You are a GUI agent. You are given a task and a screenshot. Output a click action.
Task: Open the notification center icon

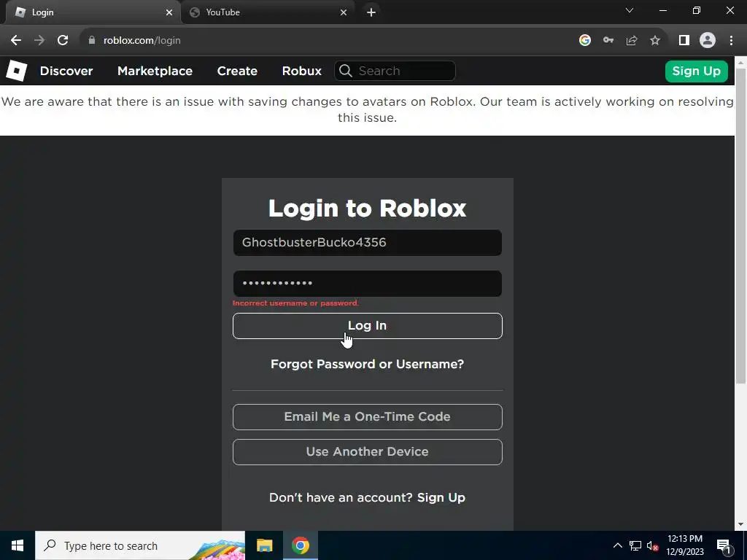(x=724, y=546)
